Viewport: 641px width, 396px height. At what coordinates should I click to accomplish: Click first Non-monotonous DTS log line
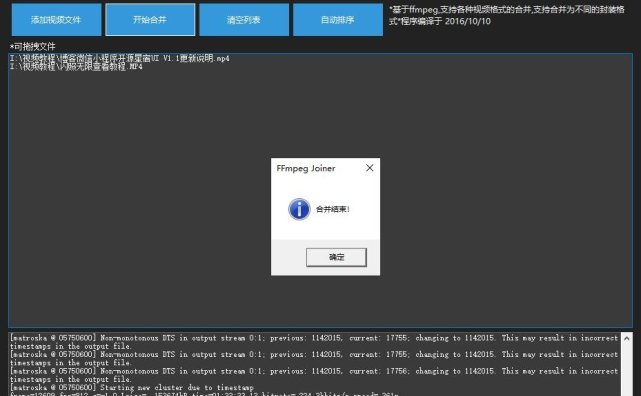pos(314,342)
